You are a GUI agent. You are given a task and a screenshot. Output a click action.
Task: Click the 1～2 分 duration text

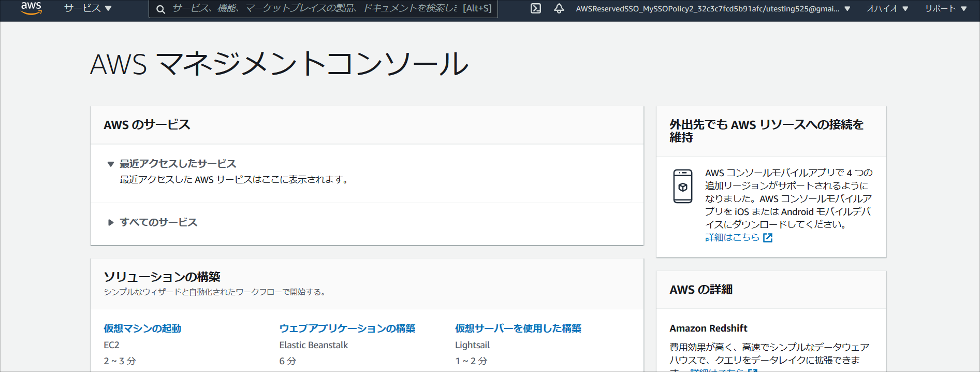pos(471,361)
